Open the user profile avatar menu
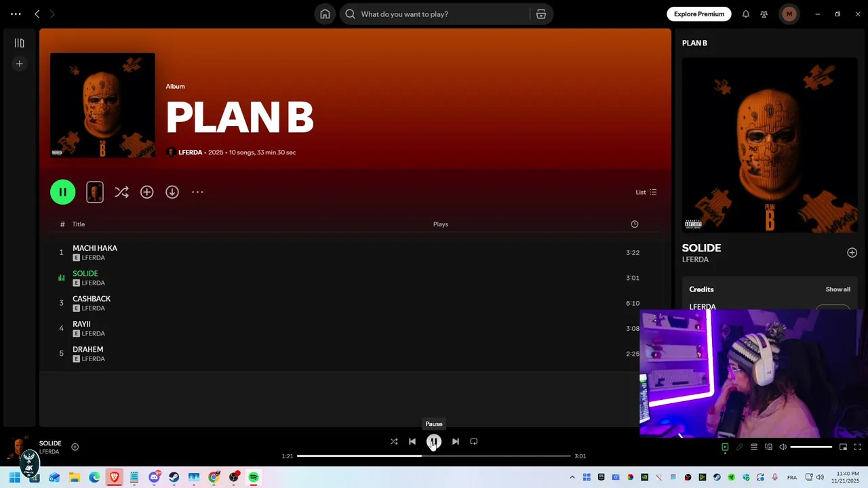The height and width of the screenshot is (488, 868). click(x=789, y=14)
